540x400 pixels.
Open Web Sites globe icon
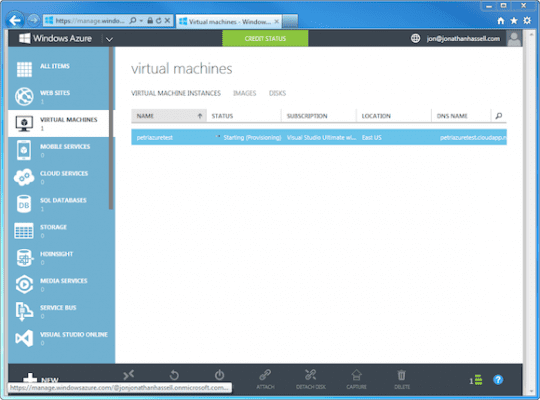24,96
